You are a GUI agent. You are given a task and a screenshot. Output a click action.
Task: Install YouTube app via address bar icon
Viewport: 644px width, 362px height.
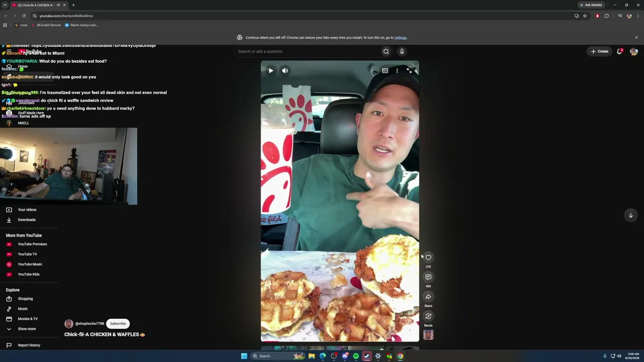click(577, 16)
